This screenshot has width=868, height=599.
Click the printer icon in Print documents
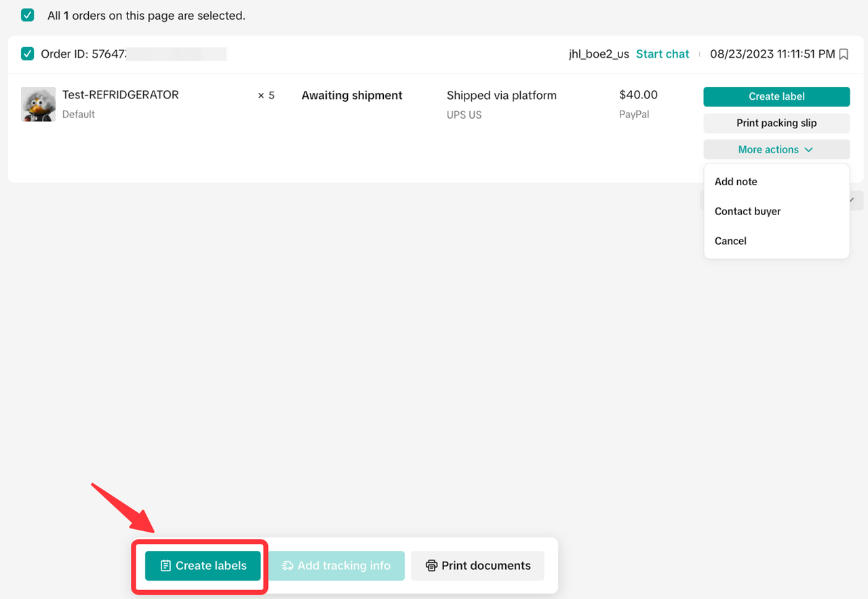point(431,566)
